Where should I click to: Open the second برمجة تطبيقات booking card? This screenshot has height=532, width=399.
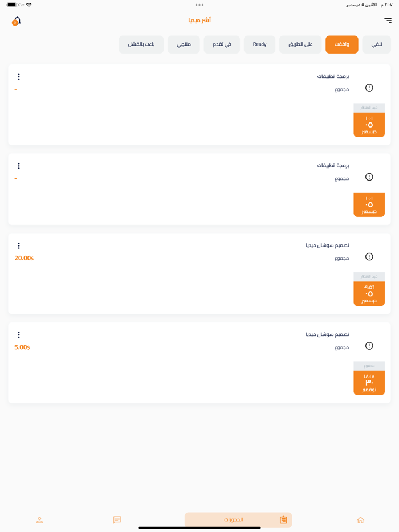click(199, 189)
